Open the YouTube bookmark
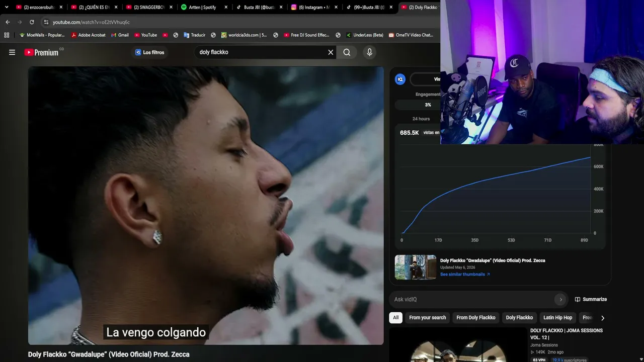The height and width of the screenshot is (362, 644). point(145,35)
